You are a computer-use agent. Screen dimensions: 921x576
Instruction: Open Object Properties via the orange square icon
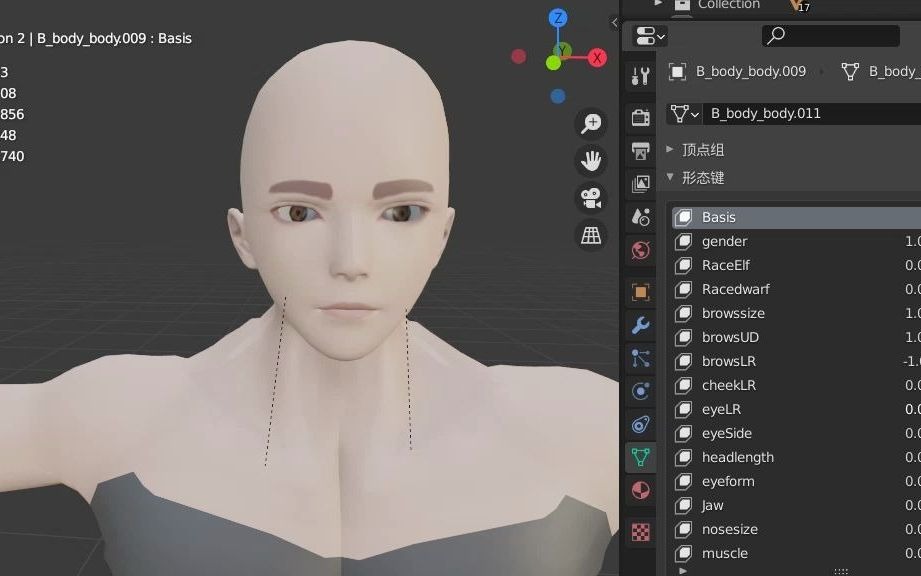pos(640,291)
